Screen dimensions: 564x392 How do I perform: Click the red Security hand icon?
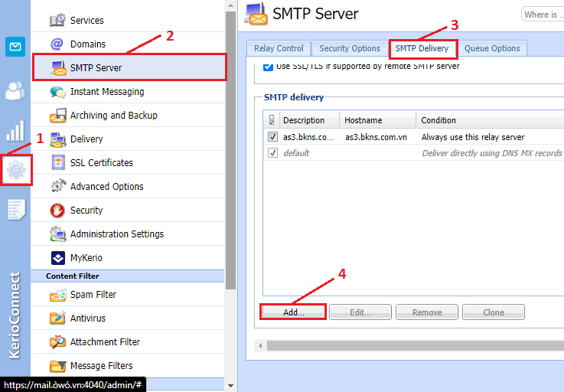pyautogui.click(x=57, y=211)
